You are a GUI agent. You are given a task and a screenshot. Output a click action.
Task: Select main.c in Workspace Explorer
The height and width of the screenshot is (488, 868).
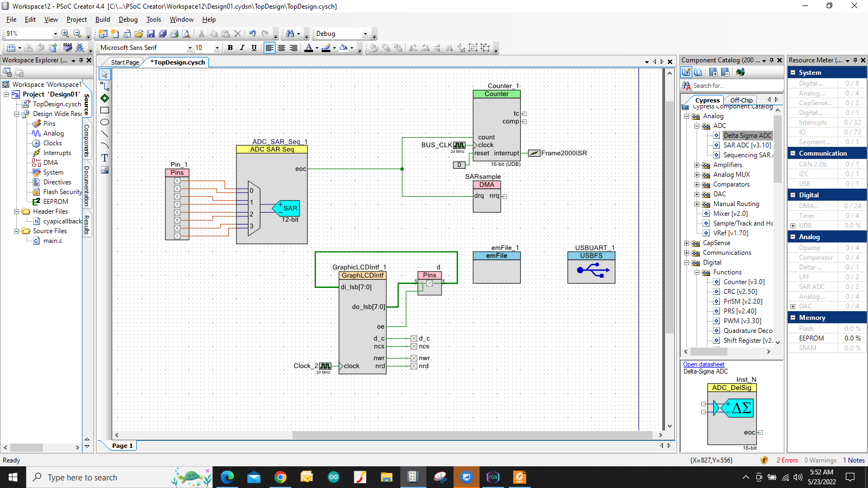click(x=53, y=241)
